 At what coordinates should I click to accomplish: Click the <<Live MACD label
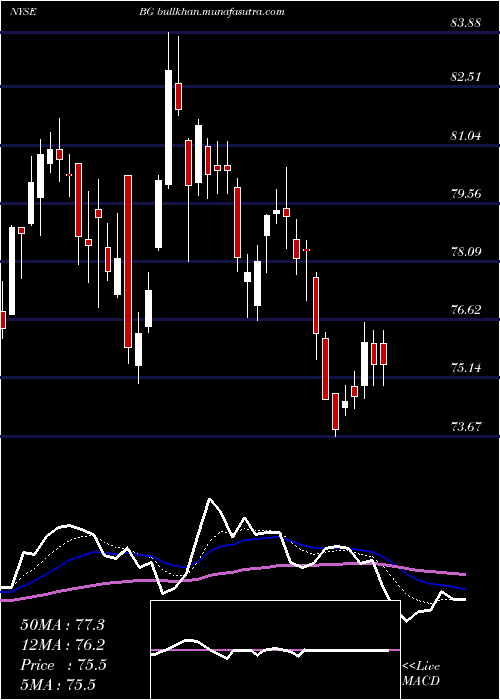coord(421,673)
